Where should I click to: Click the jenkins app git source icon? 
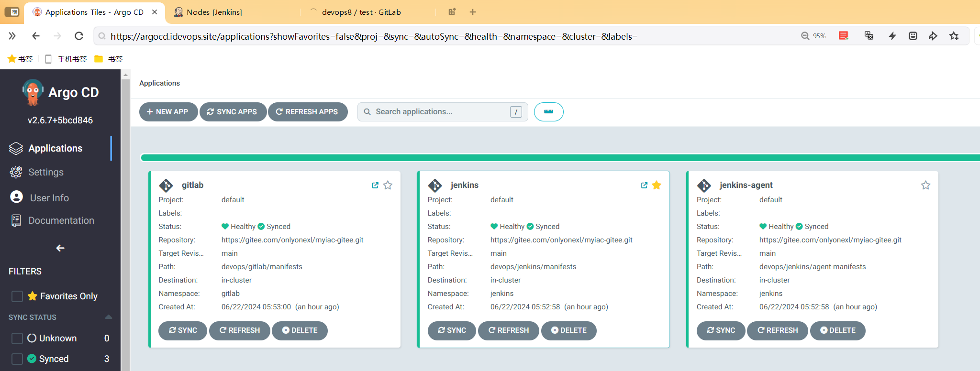[x=435, y=185]
